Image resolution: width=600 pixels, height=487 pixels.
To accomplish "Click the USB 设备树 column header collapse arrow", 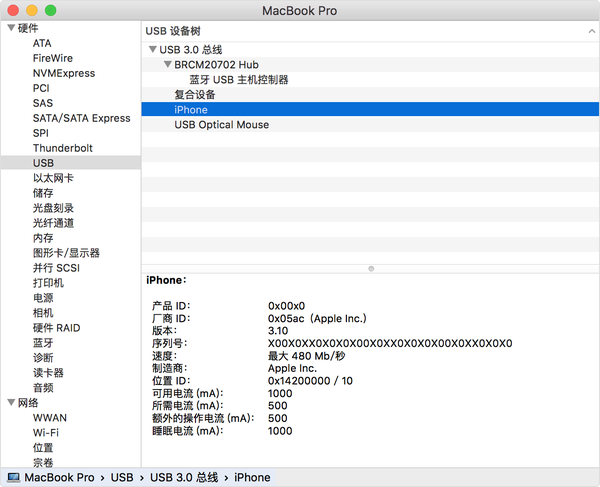I will (x=589, y=31).
